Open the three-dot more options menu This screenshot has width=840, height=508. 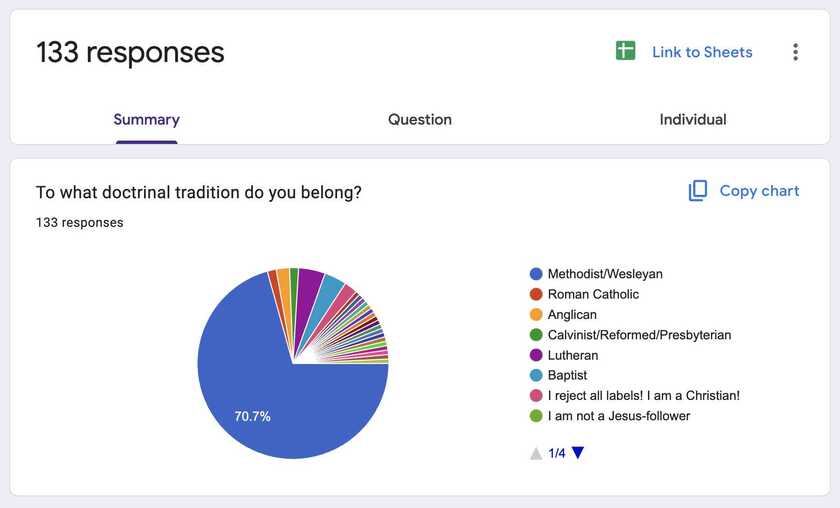click(796, 52)
